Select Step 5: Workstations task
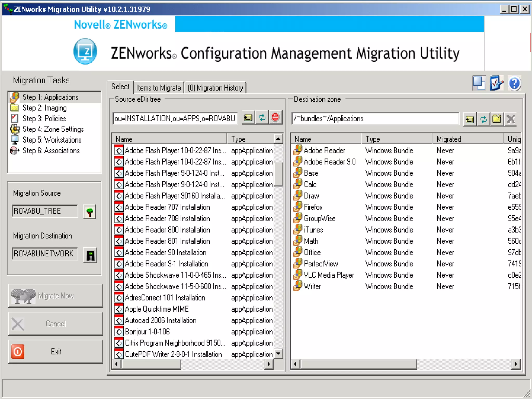The width and height of the screenshot is (532, 399). [55, 140]
